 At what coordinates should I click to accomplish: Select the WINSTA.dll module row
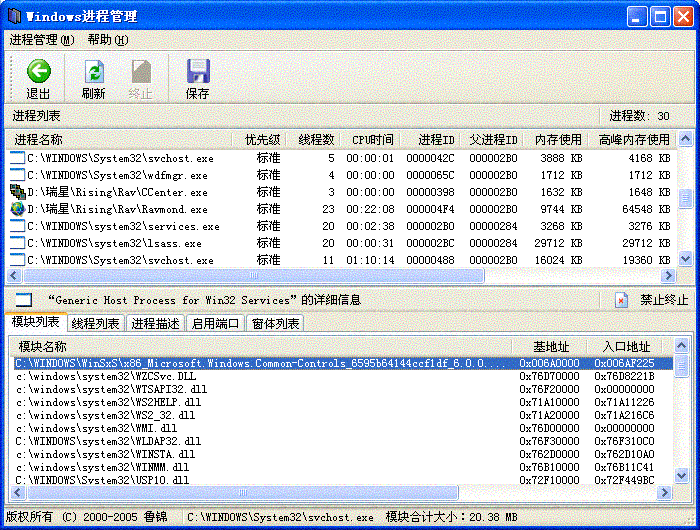[x=342, y=454]
